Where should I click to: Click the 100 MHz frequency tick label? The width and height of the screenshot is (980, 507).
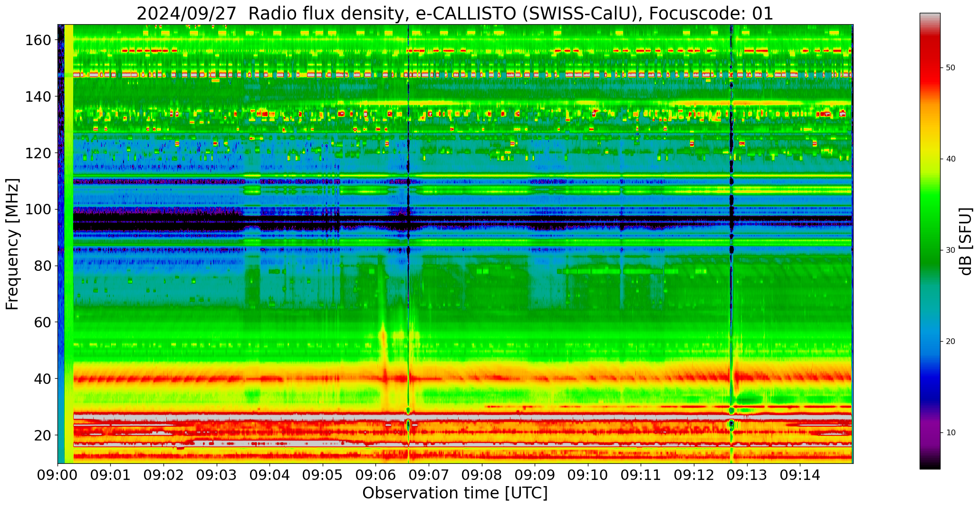click(x=38, y=210)
